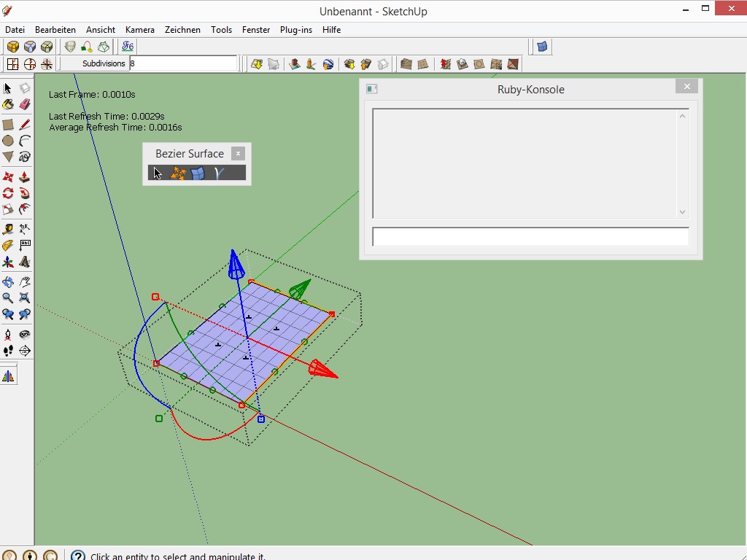
Task: Click the Bezier Surface move gizmo icon
Action: (x=177, y=173)
